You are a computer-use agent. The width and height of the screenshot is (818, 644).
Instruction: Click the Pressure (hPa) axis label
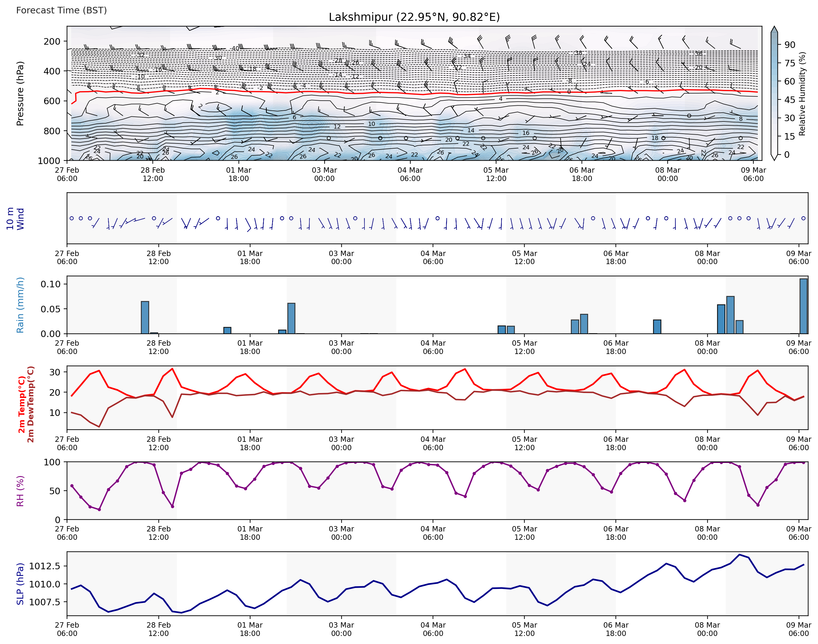click(20, 93)
